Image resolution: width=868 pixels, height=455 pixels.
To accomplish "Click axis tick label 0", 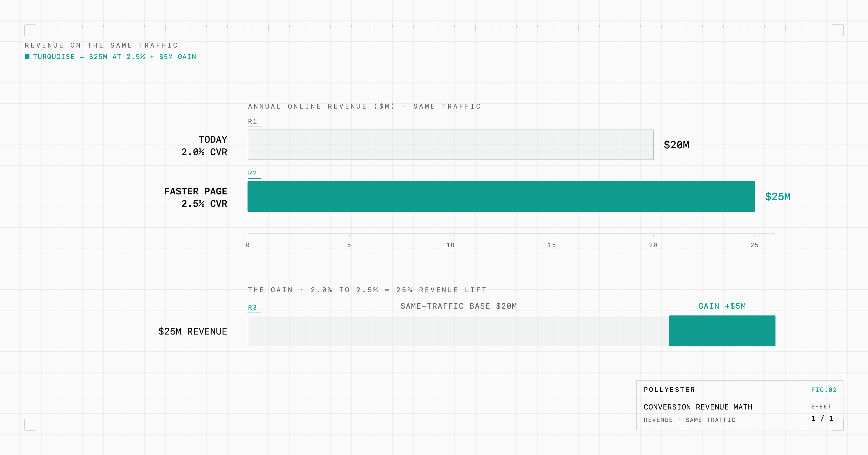I will click(248, 245).
